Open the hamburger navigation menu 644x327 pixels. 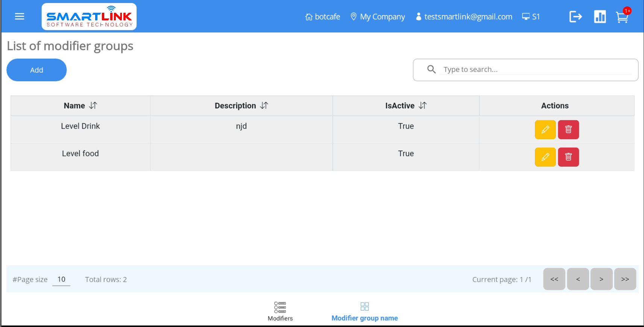20,17
